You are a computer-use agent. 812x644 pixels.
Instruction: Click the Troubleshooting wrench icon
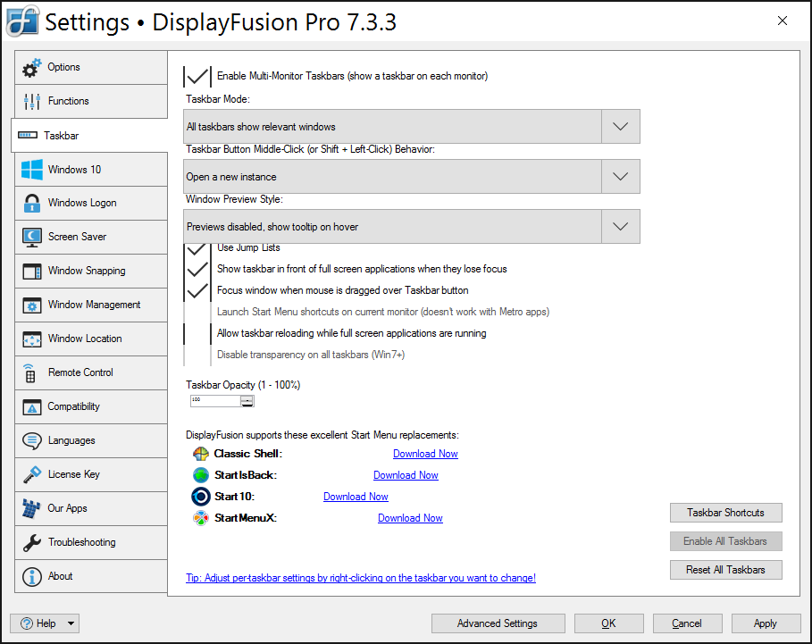point(32,542)
